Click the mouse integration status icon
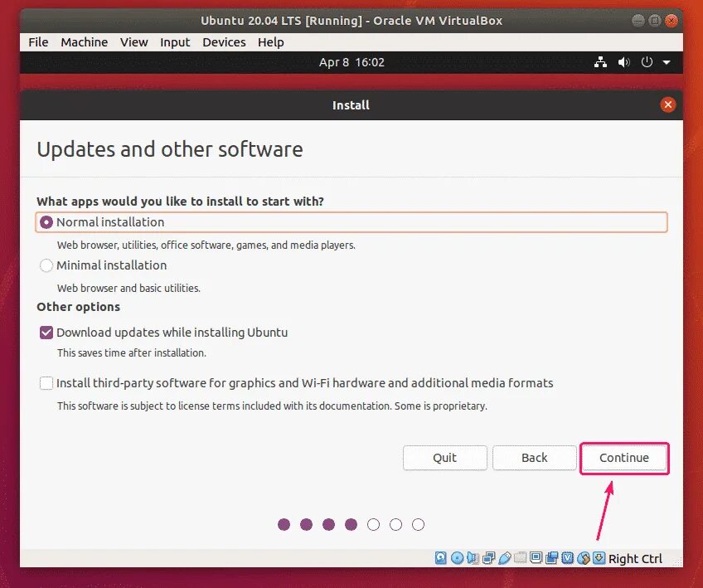 584,557
